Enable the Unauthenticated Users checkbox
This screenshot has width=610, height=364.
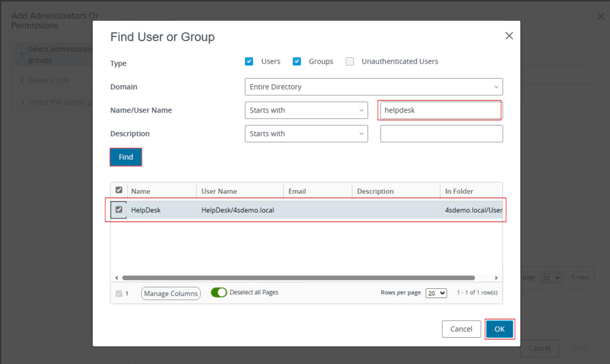pos(350,61)
